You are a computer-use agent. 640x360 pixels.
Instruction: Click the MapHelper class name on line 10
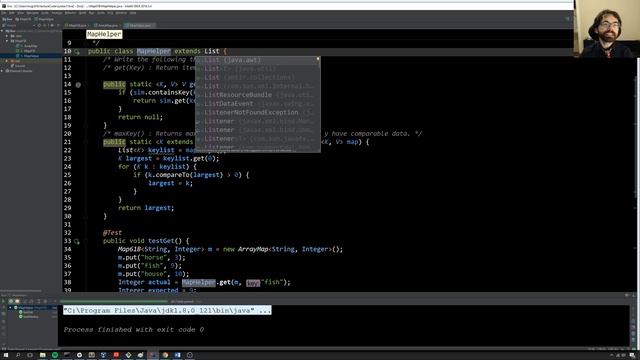[153, 51]
